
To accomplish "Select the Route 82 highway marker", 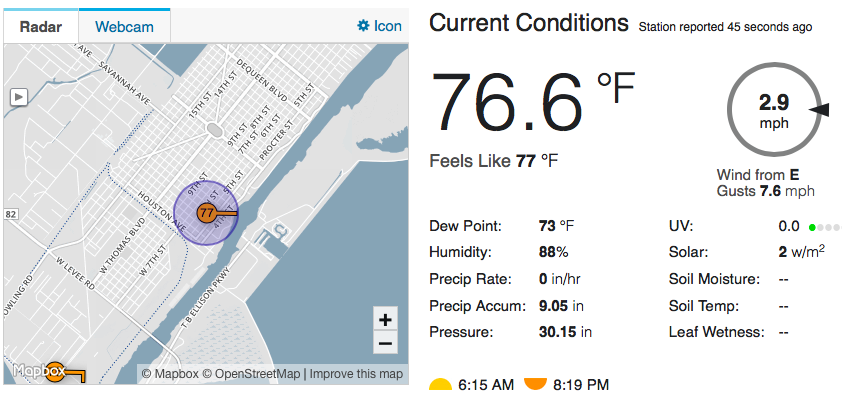I will tap(10, 214).
